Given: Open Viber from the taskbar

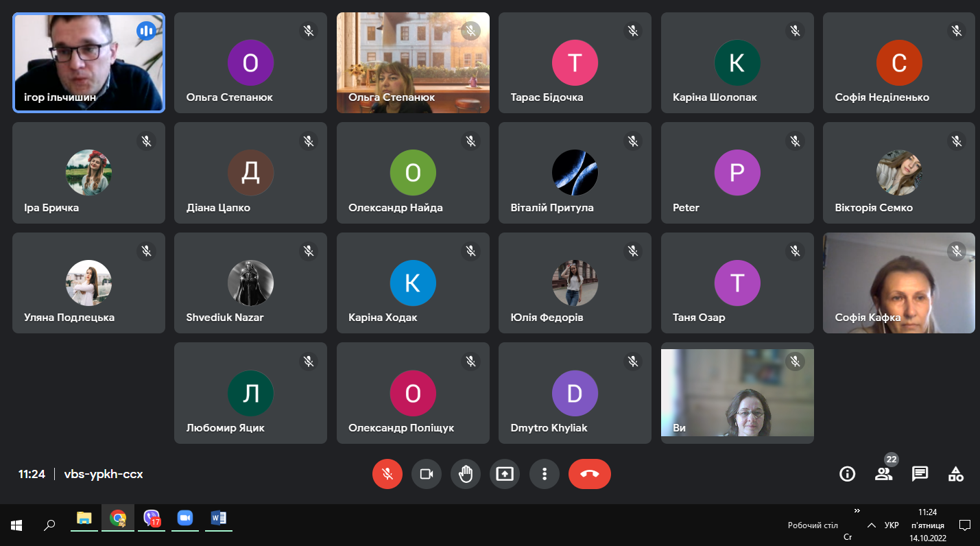Looking at the screenshot, I should click(152, 519).
